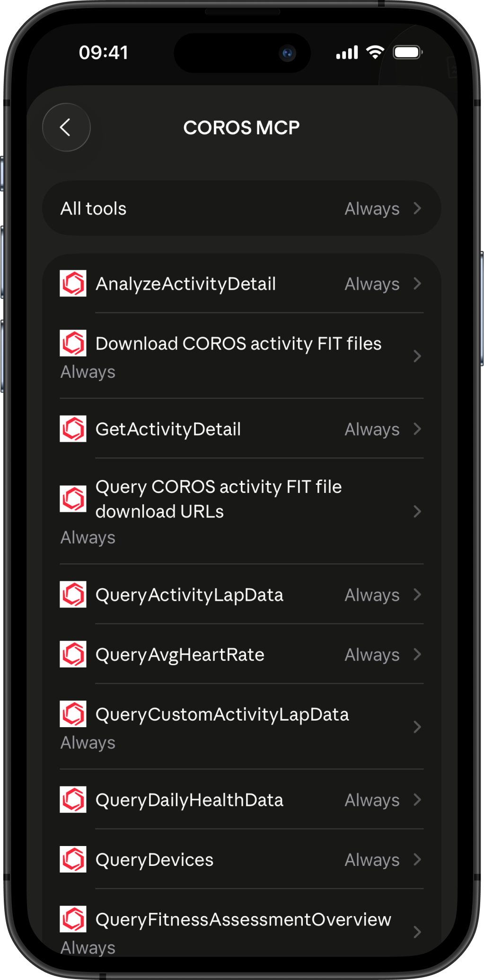Open QueryFitnessAssessmentOverview row chevron
The image size is (484, 980).
click(417, 932)
